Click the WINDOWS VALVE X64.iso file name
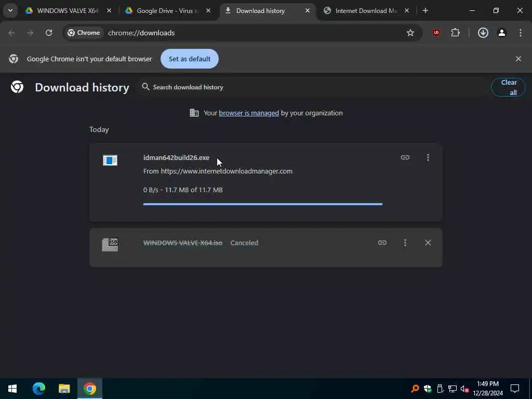 coord(182,243)
